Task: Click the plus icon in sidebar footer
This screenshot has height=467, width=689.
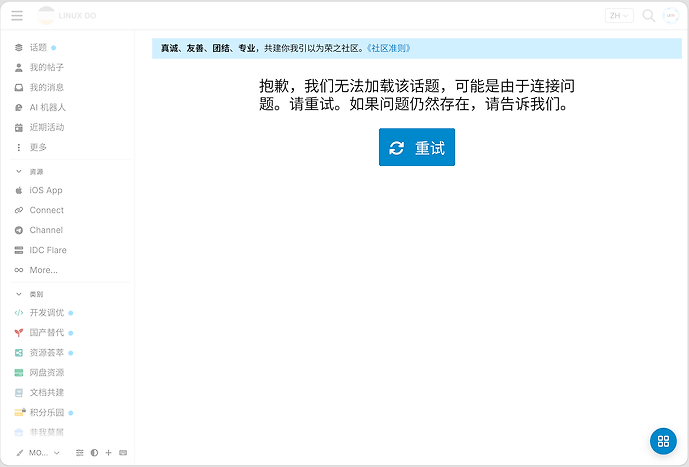Action: pyautogui.click(x=109, y=453)
